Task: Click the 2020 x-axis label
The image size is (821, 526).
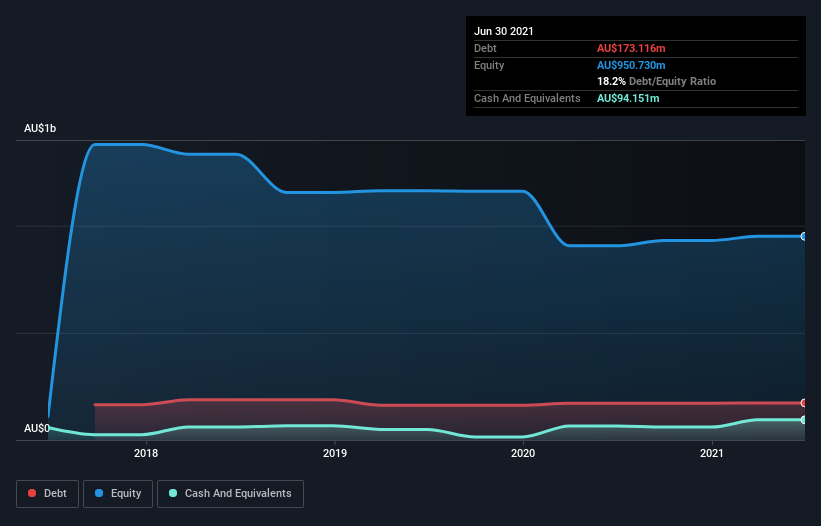Action: (523, 453)
